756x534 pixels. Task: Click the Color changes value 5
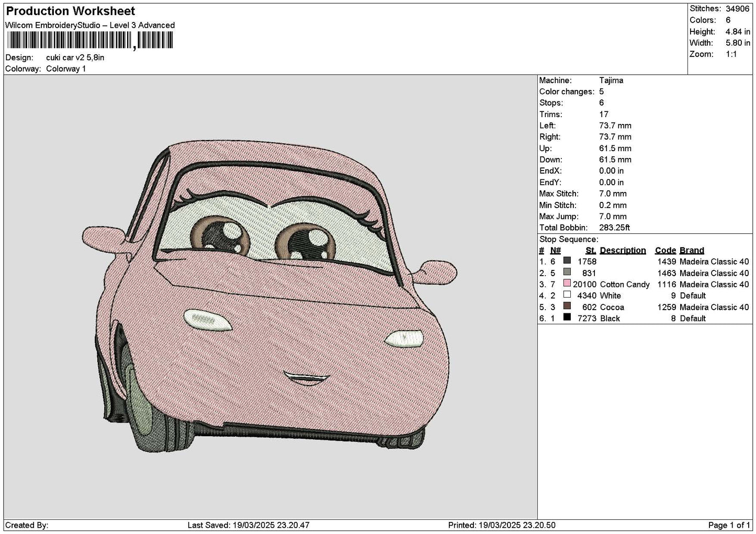(x=602, y=92)
